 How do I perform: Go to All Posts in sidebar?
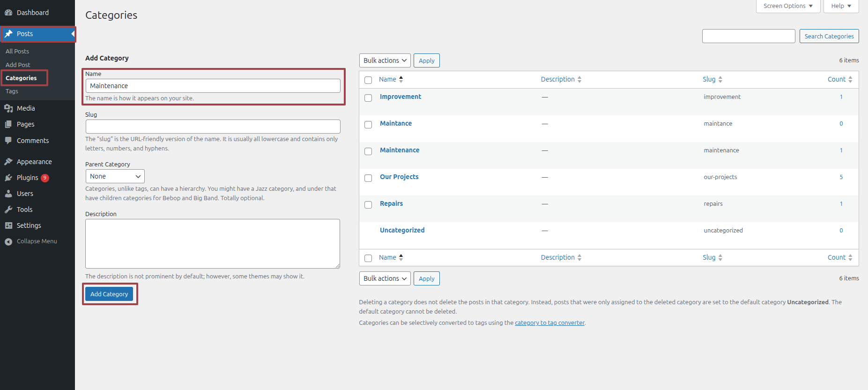[x=17, y=51]
